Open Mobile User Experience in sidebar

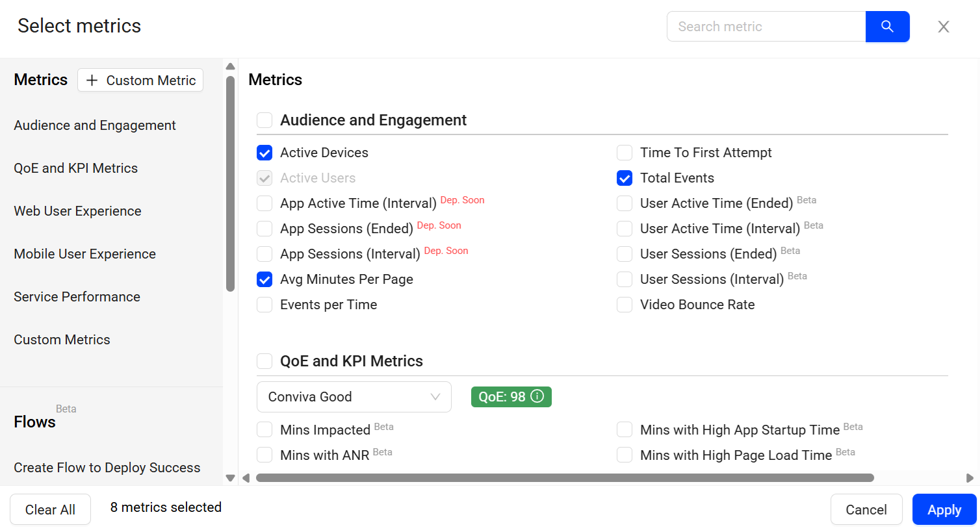point(84,254)
